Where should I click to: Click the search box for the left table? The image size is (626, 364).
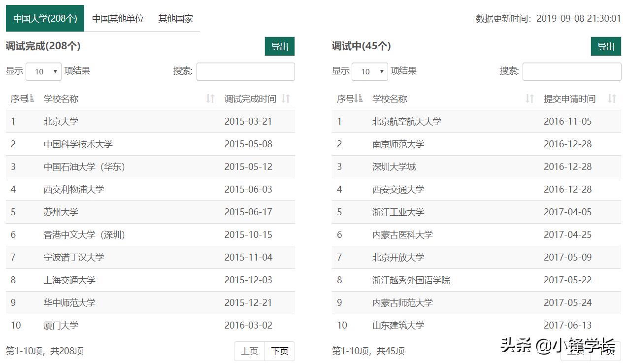pyautogui.click(x=245, y=71)
